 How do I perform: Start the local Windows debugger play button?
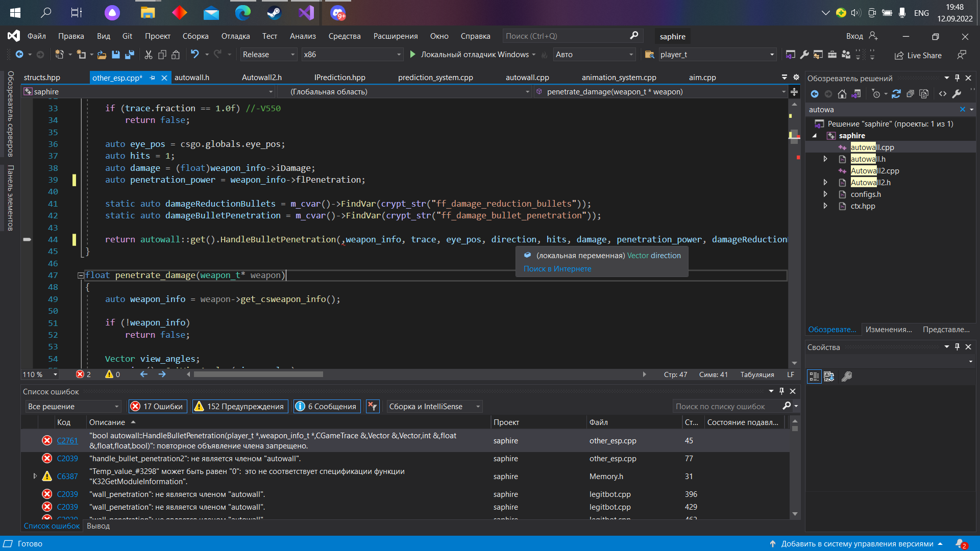pos(413,55)
